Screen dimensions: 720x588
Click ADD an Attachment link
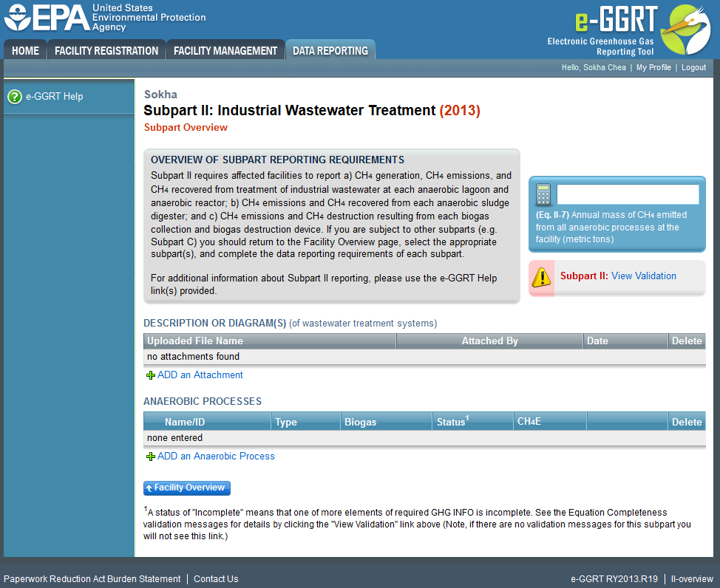click(x=200, y=375)
